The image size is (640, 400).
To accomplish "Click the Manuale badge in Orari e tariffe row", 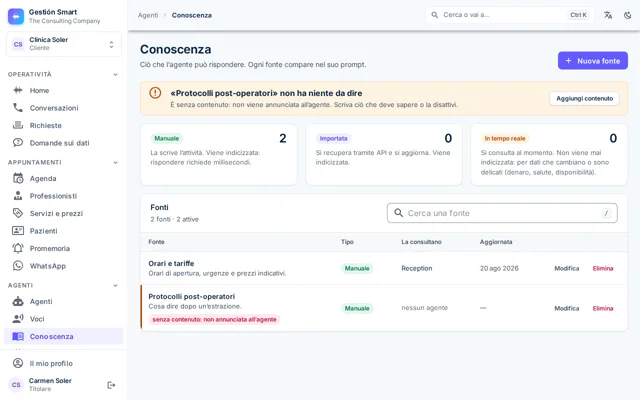I will pyautogui.click(x=357, y=268).
